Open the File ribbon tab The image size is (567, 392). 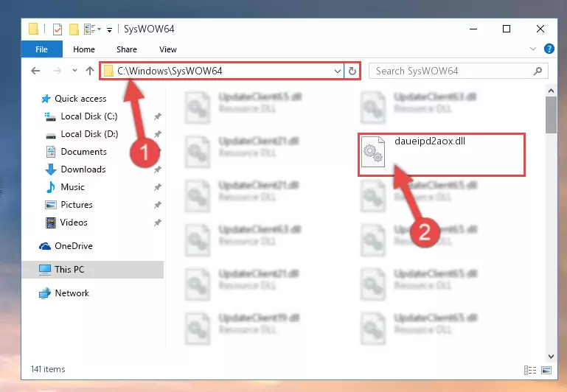click(x=41, y=49)
